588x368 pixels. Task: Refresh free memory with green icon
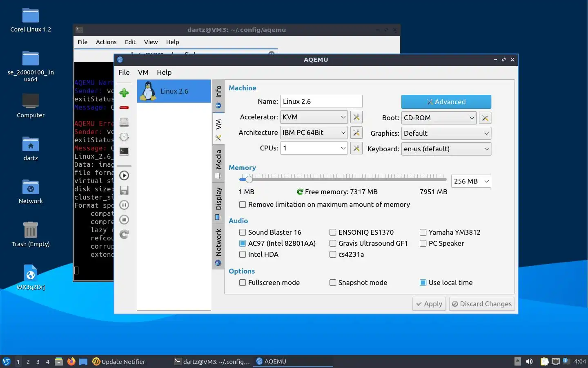[300, 192]
